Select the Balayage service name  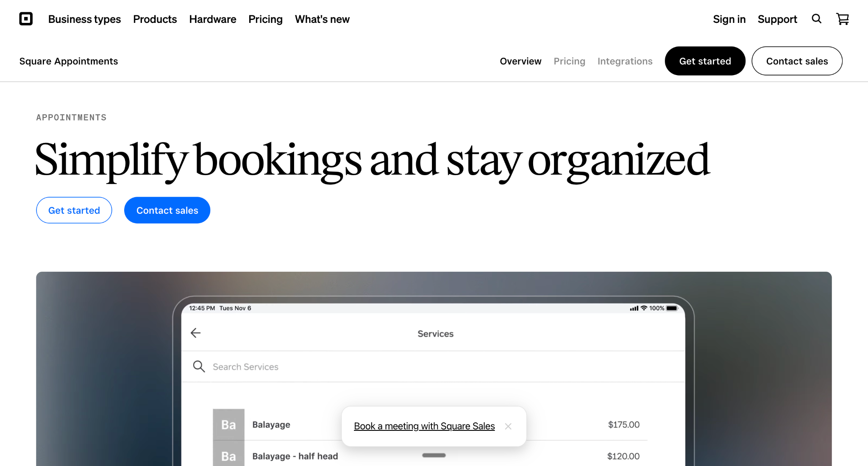(x=271, y=424)
